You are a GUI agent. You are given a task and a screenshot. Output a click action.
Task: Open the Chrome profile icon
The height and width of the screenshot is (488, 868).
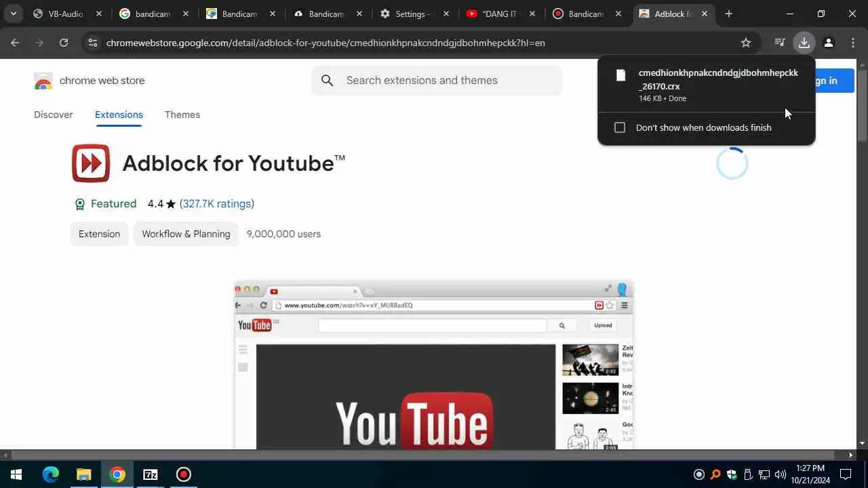click(x=829, y=43)
